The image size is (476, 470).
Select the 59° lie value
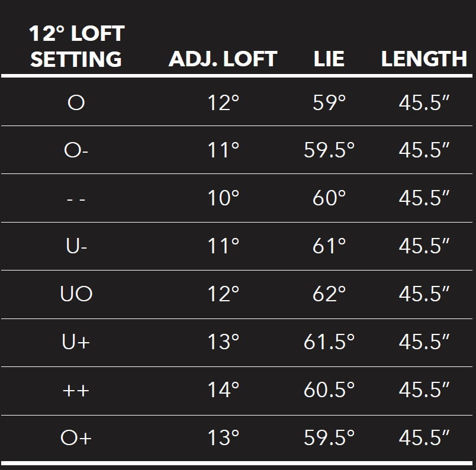(329, 103)
